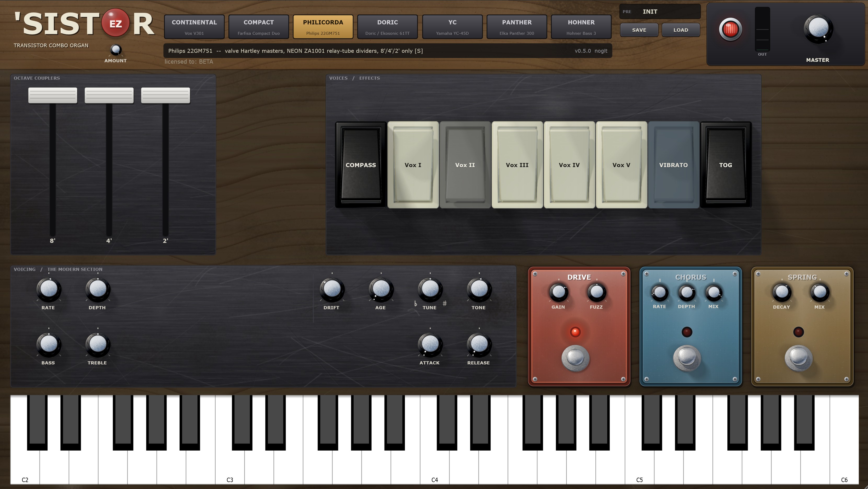The image size is (868, 489).
Task: Click the Philips 22GM751 model description text
Action: [x=296, y=51]
